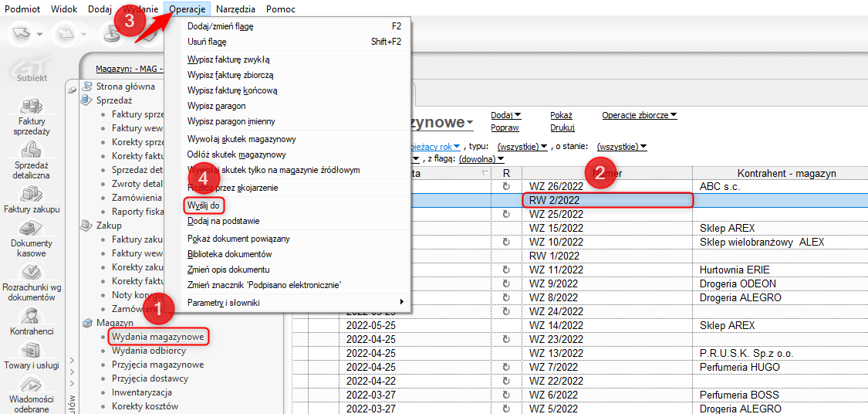Open the o stanie (wszystkie) filter dropdown

point(622,146)
